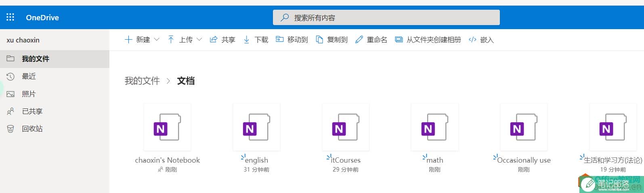The image size is (644, 193).
Task: Open the english notebook thumbnail
Action: (x=256, y=127)
